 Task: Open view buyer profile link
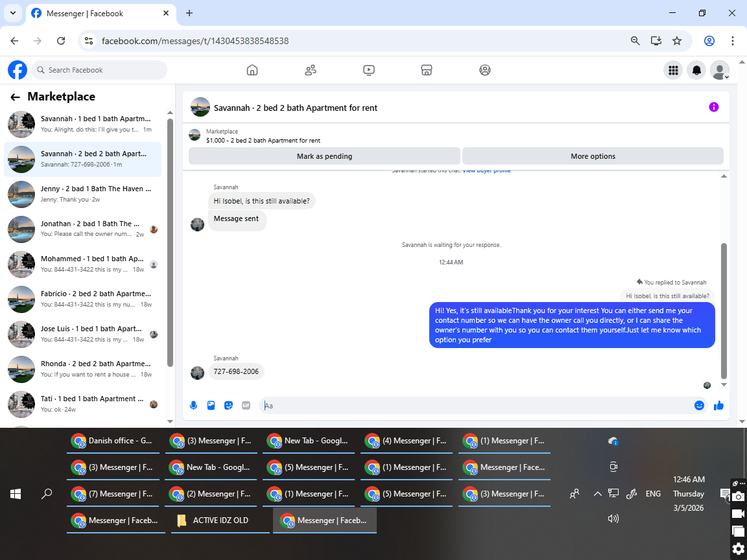486,170
